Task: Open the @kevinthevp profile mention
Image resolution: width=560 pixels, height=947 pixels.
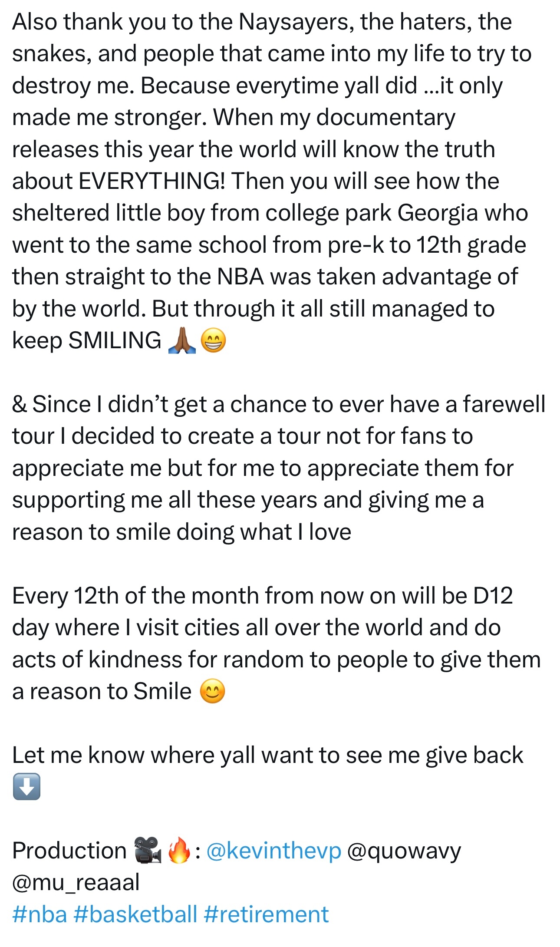Action: click(x=274, y=850)
